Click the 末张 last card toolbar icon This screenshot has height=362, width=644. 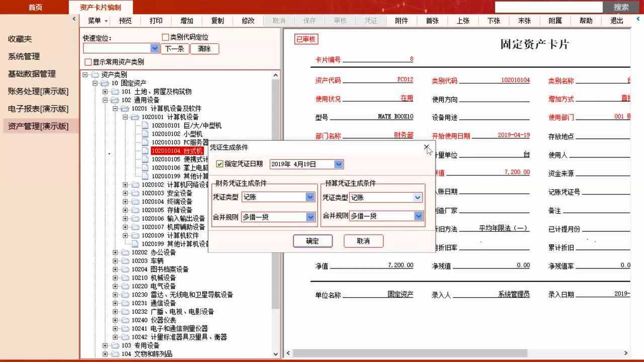coord(524,21)
